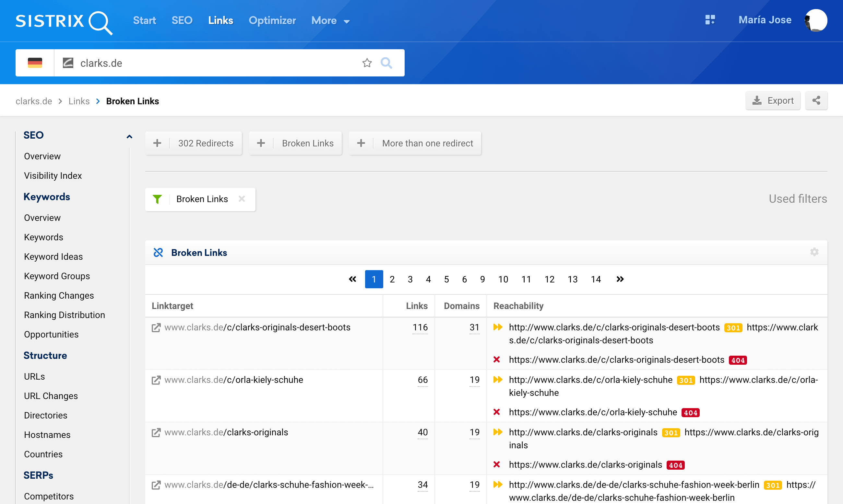Expand the More than one redirect option
This screenshot has width=843, height=504.
tap(361, 143)
